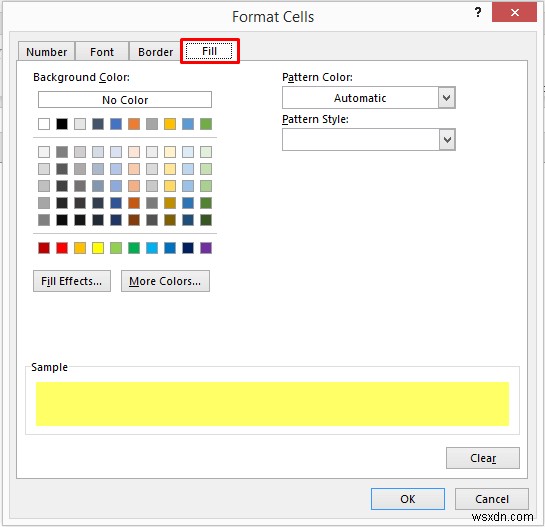Select the orange theme color swatch
Viewport: 545px width, 527px height.
[134, 124]
